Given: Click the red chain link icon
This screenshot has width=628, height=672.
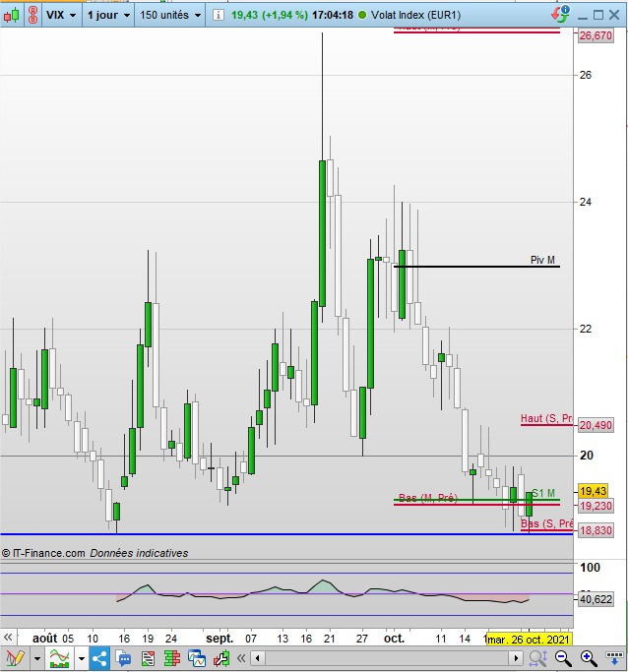Looking at the screenshot, I should click(x=33, y=15).
